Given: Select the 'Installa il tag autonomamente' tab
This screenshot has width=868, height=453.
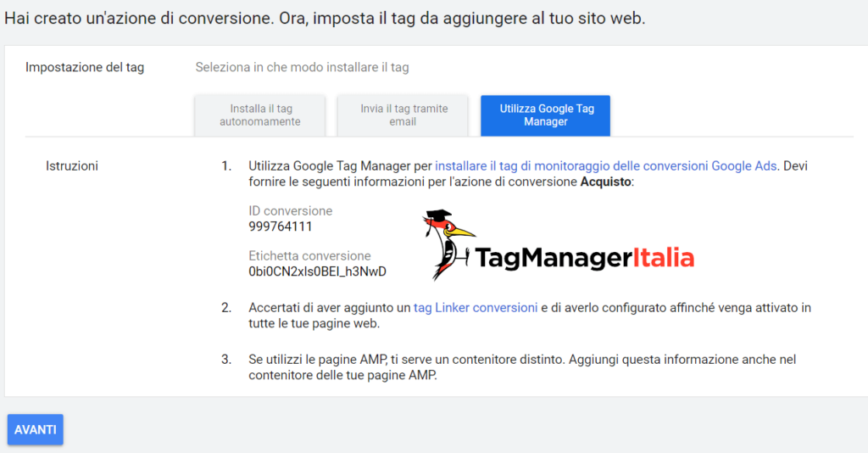Looking at the screenshot, I should point(259,115).
